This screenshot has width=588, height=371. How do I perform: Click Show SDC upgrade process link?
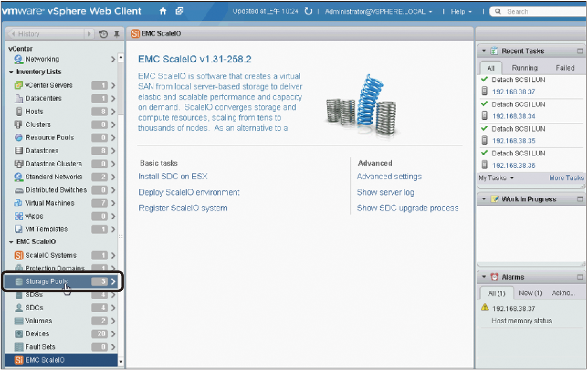point(407,208)
